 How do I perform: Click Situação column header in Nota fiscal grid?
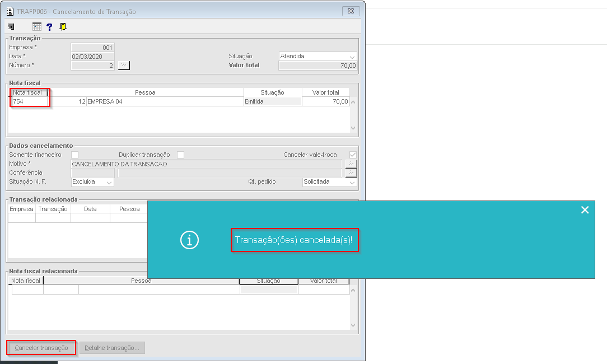point(273,92)
